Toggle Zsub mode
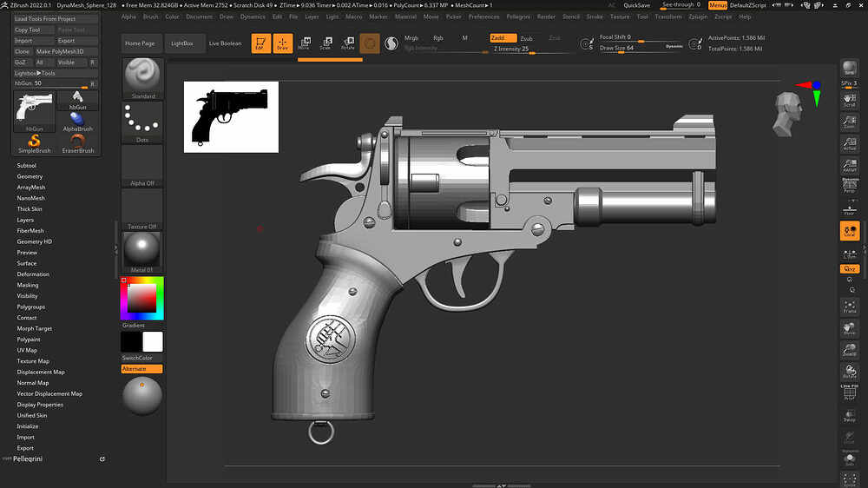The height and width of the screenshot is (488, 868). [x=527, y=38]
